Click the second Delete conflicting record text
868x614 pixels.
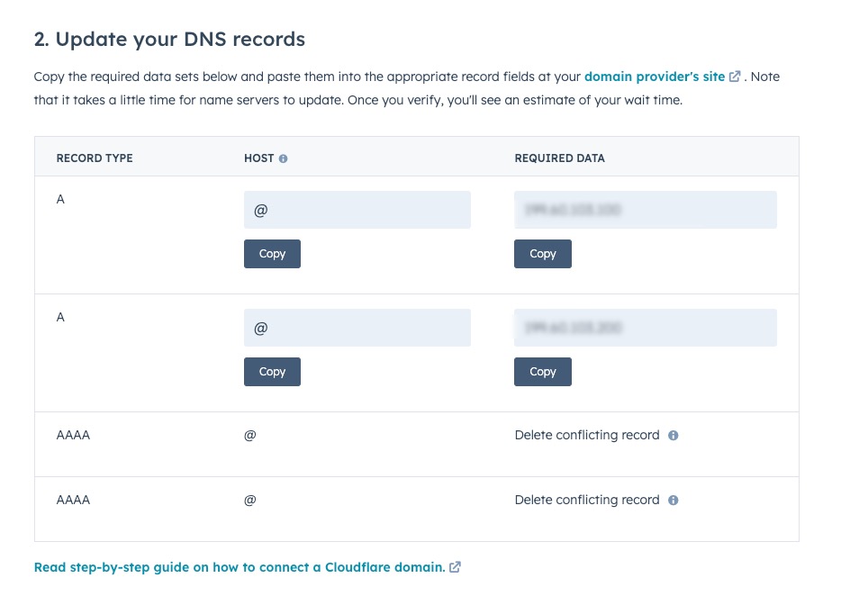(x=587, y=500)
